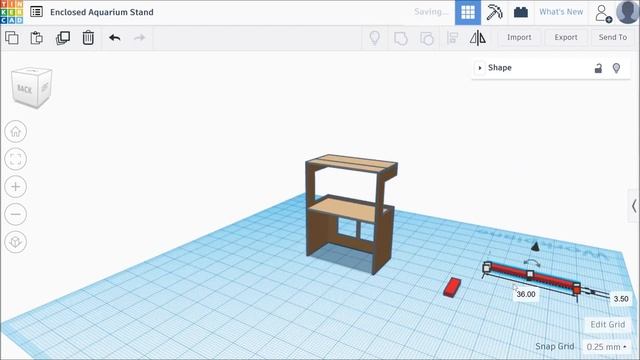This screenshot has width=640, height=360.
Task: Click the Mirror tool icon
Action: click(478, 38)
